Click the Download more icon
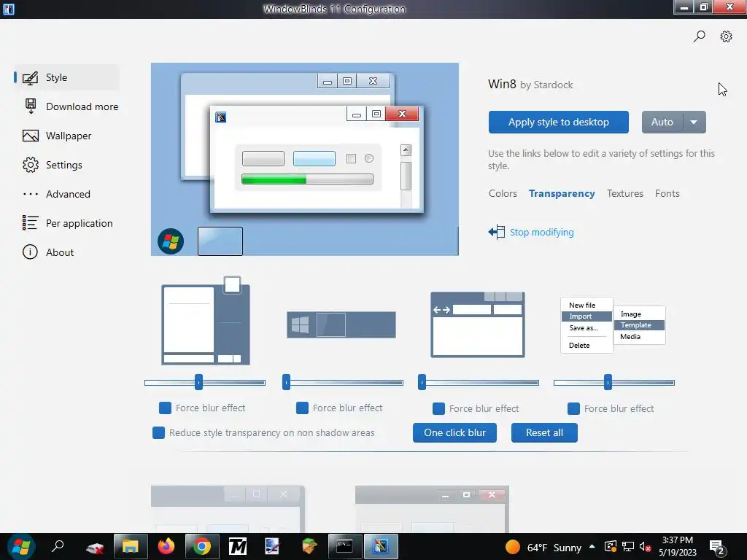 (x=31, y=106)
